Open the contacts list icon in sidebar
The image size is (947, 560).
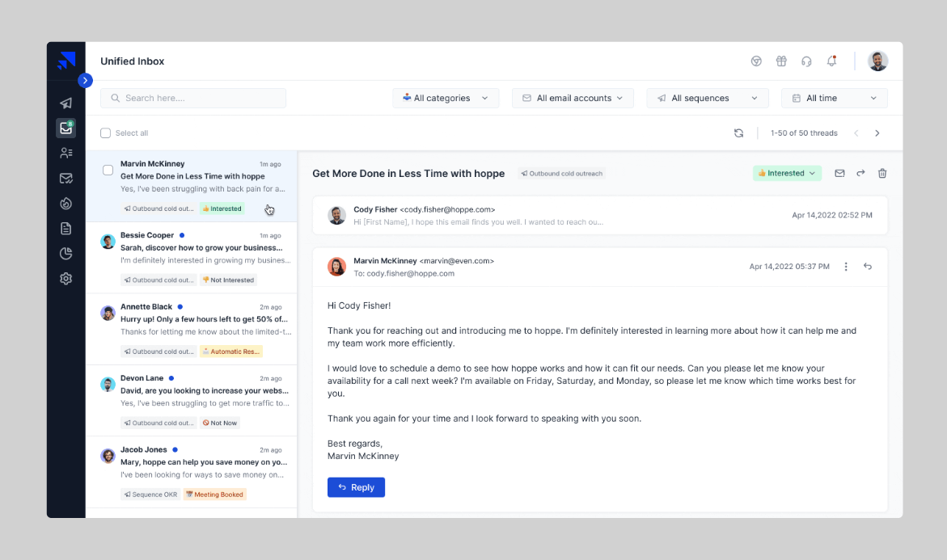(66, 154)
